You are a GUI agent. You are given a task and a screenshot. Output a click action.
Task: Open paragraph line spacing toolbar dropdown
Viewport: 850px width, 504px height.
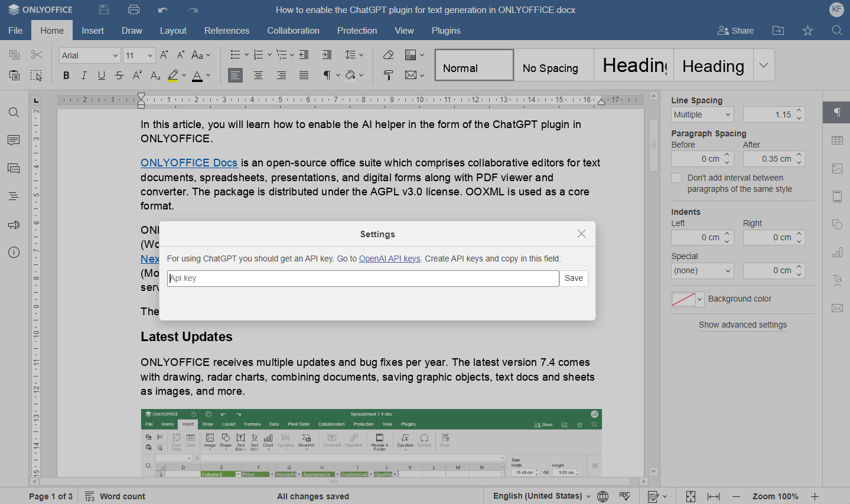coord(354,55)
